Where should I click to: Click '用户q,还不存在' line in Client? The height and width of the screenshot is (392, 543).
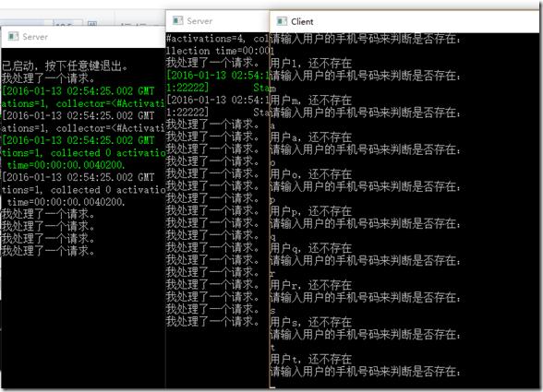click(x=311, y=248)
